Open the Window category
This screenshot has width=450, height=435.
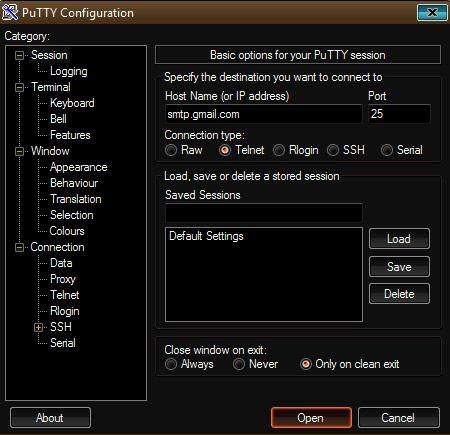[50, 151]
